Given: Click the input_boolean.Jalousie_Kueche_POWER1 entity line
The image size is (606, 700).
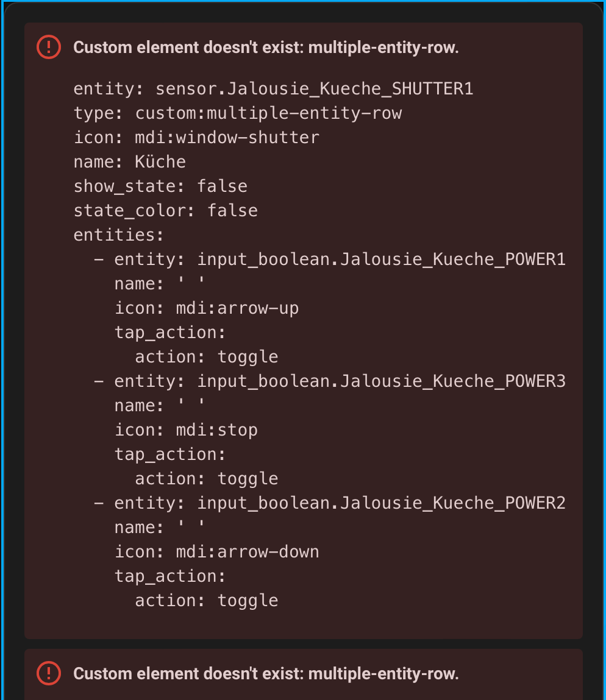Looking at the screenshot, I should (x=329, y=260).
